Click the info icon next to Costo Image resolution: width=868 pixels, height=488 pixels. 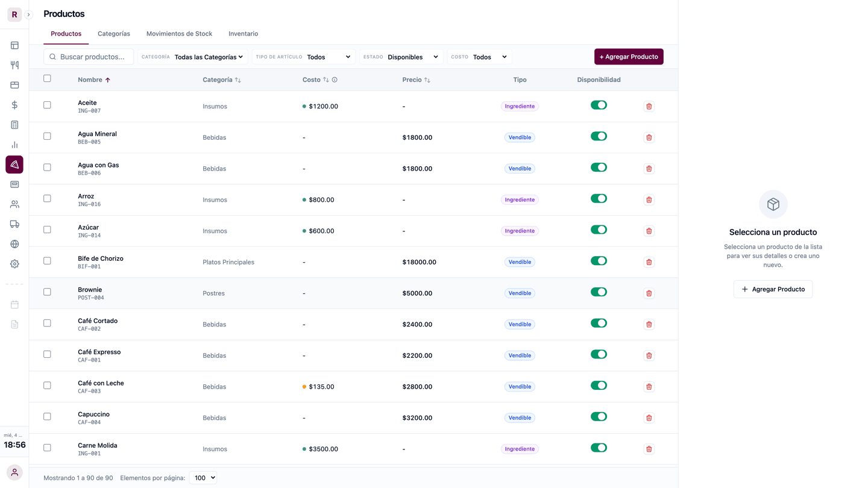335,80
